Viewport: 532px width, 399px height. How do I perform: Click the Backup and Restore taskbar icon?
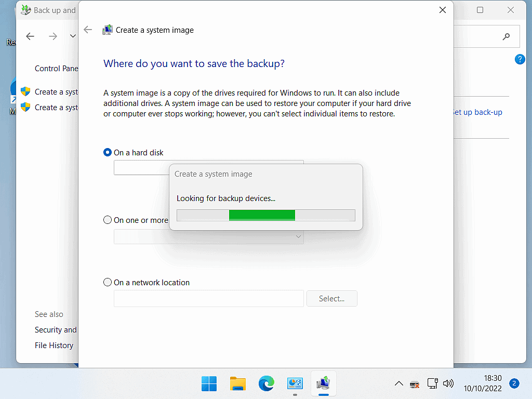tap(324, 383)
